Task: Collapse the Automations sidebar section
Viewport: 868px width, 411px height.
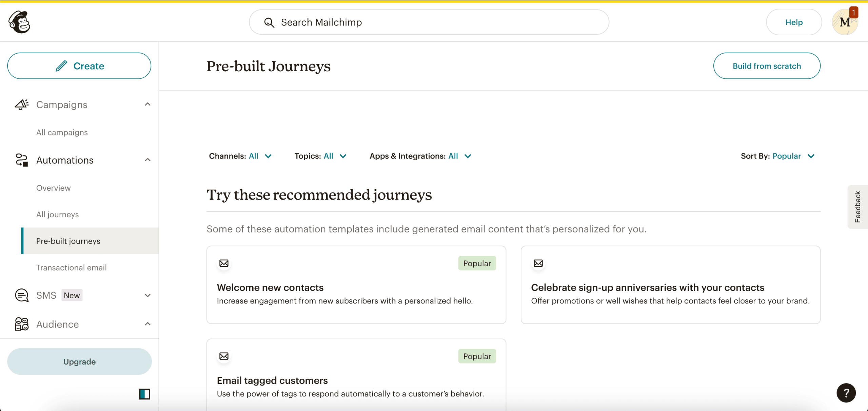Action: tap(147, 160)
